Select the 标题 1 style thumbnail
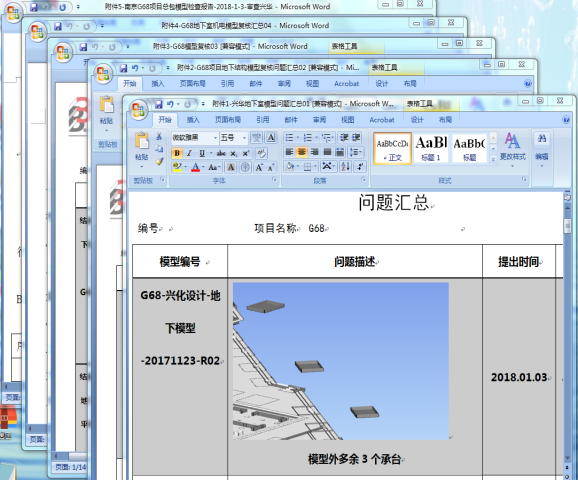The height and width of the screenshot is (480, 578). pos(431,148)
